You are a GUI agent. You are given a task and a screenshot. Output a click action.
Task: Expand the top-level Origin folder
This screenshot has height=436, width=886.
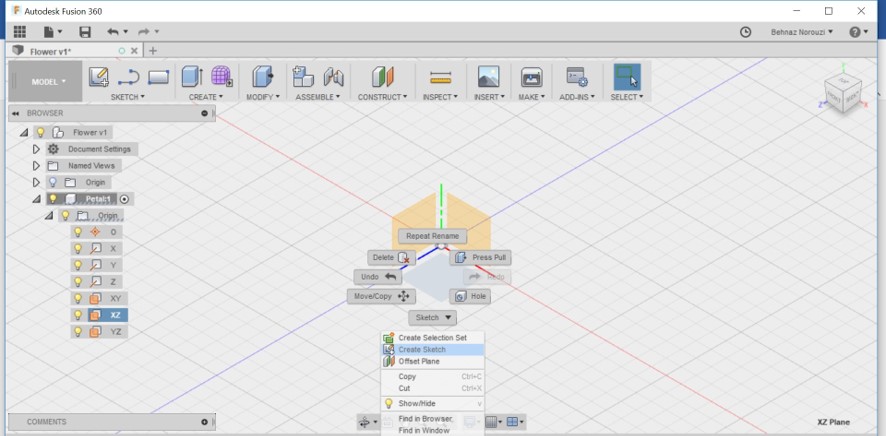pyautogui.click(x=36, y=182)
